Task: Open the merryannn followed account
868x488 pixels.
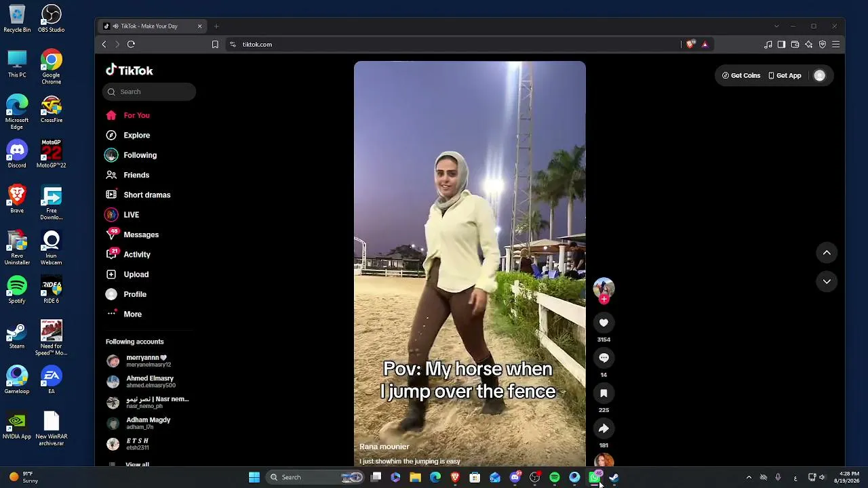Action: (x=149, y=361)
